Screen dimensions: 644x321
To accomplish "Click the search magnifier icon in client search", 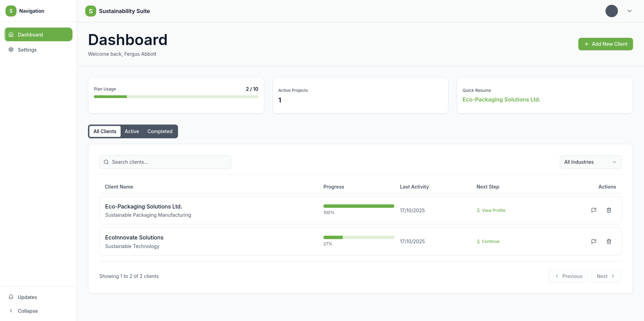I will pos(106,162).
